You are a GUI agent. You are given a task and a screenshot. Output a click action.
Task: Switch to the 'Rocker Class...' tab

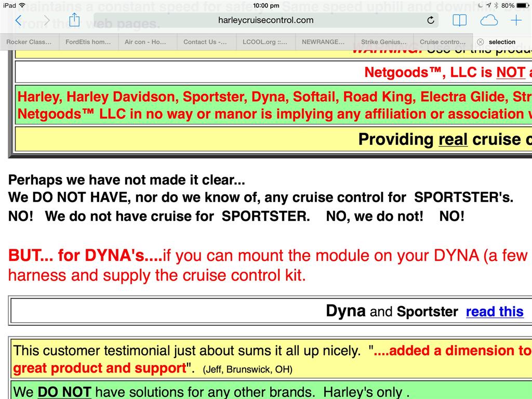point(29,42)
